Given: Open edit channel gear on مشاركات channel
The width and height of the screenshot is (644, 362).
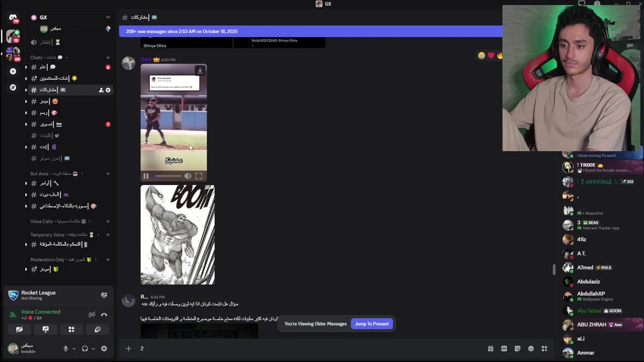Looking at the screenshot, I should [108, 90].
